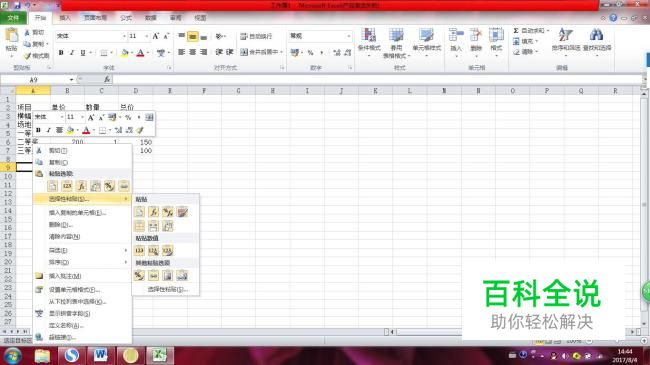Click the ribbon Align Text Left icon
Screen dimensions: 650x365
[182, 52]
